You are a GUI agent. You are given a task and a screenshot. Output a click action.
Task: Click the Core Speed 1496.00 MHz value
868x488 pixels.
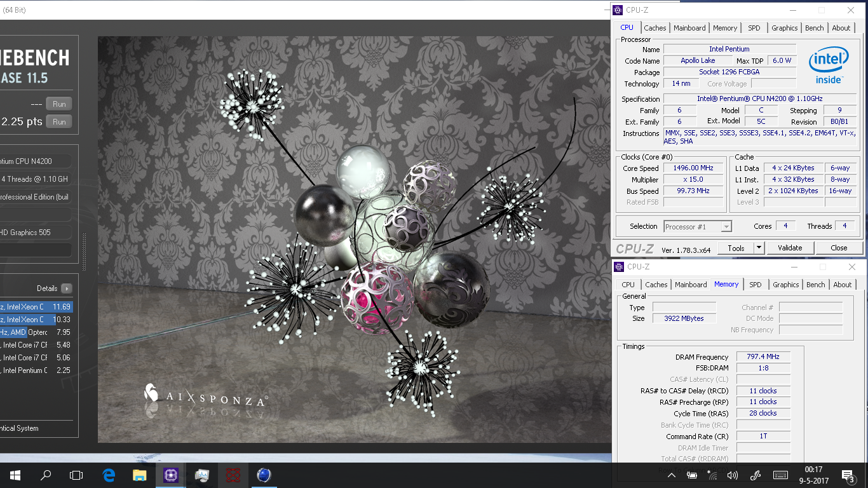[693, 168]
